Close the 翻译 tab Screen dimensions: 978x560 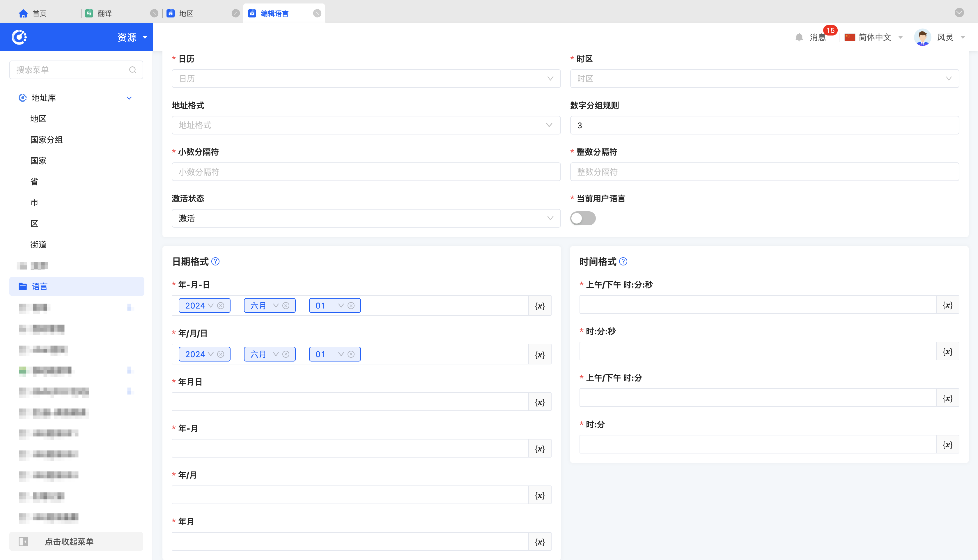click(x=154, y=13)
